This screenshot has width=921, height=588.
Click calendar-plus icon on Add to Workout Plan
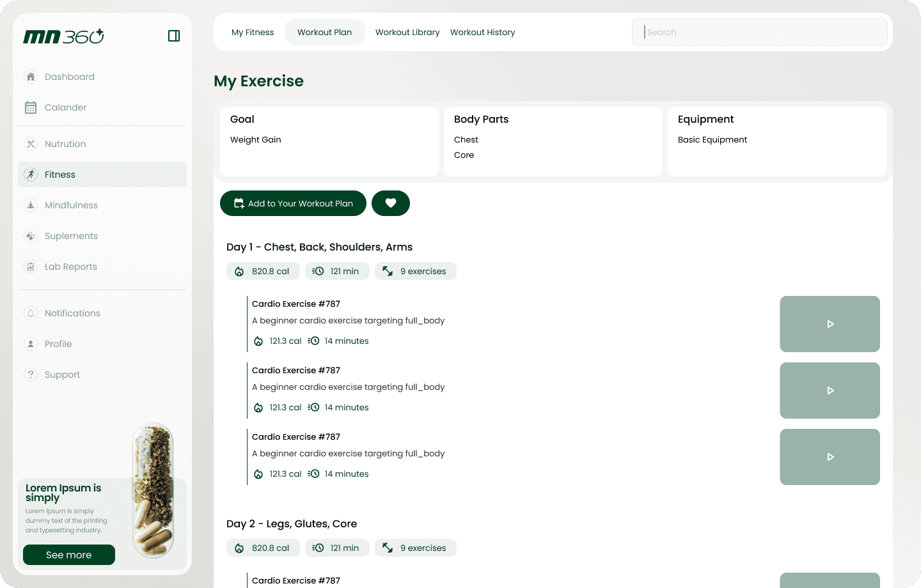click(x=239, y=203)
